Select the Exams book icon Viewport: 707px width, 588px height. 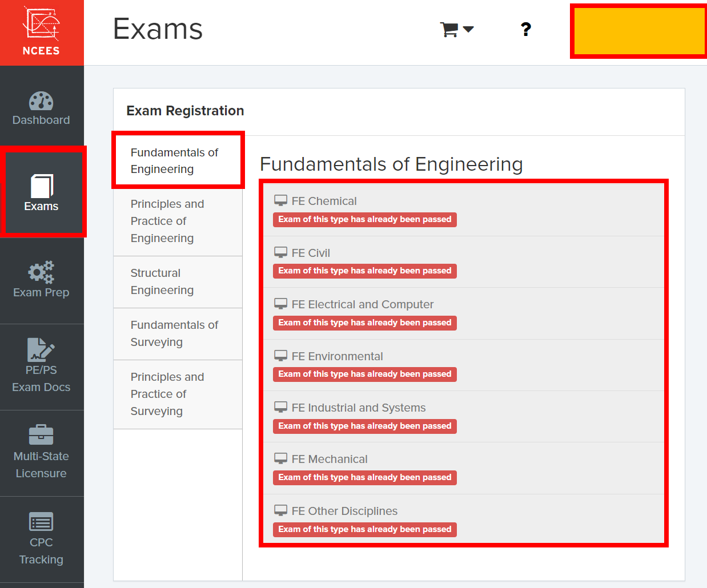tap(42, 186)
